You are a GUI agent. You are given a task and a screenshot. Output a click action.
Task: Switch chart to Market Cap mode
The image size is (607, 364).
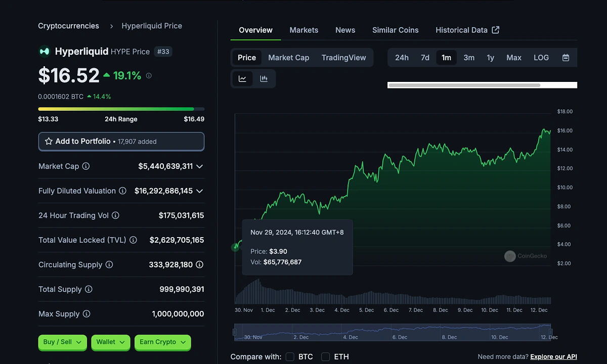(288, 58)
